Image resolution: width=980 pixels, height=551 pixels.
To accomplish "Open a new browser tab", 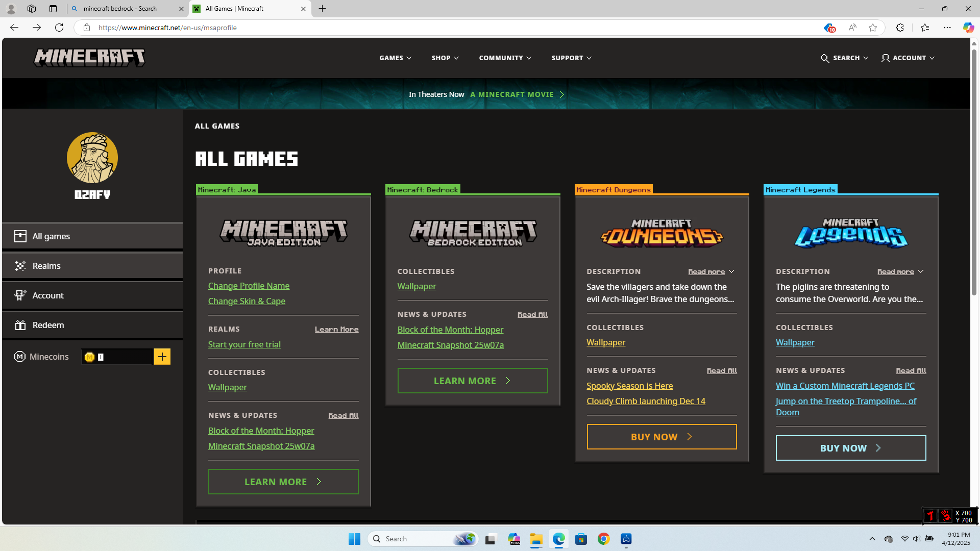I will 323,9.
